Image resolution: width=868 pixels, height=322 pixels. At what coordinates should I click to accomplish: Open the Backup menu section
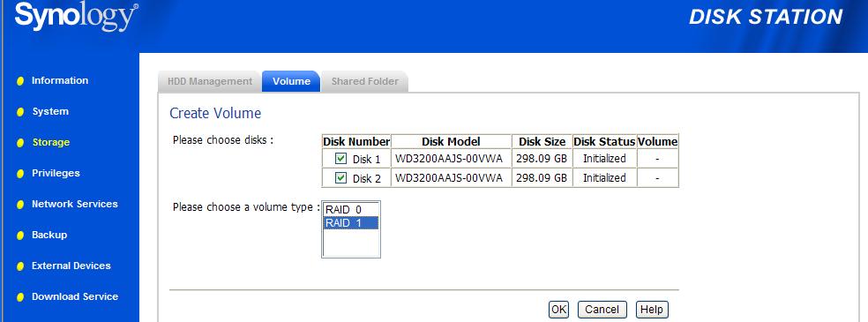click(x=49, y=235)
